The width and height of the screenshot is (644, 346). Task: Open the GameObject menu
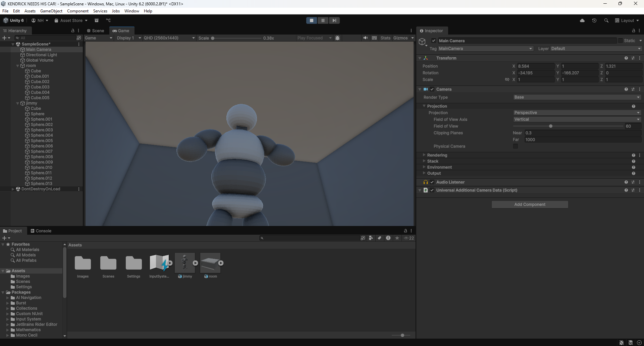(51, 11)
